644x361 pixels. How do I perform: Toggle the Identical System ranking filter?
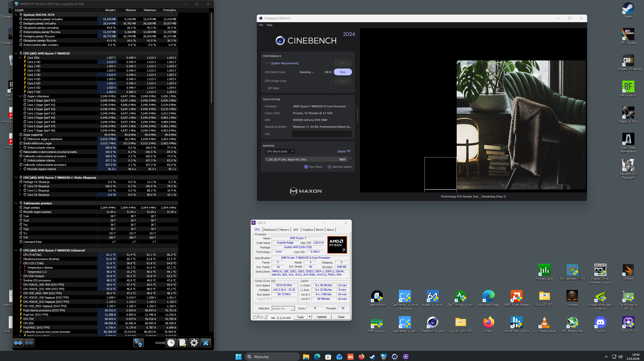pos(329,167)
